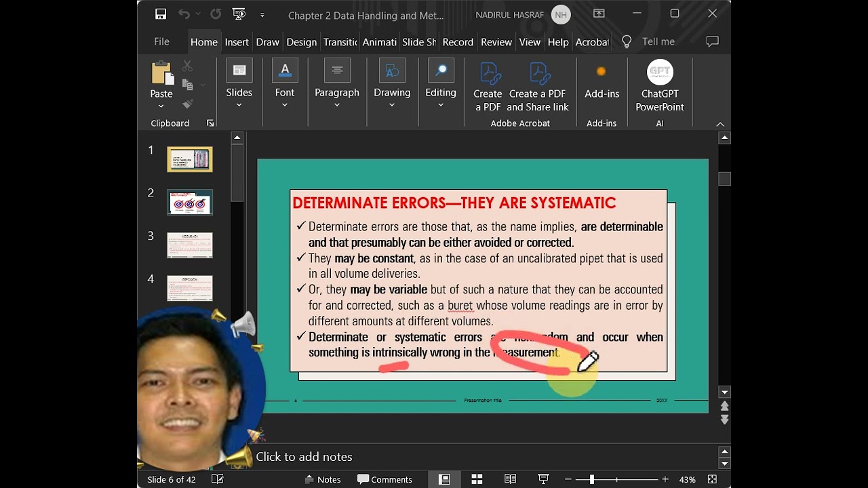Click the Format Painter brush icon

coord(188,104)
